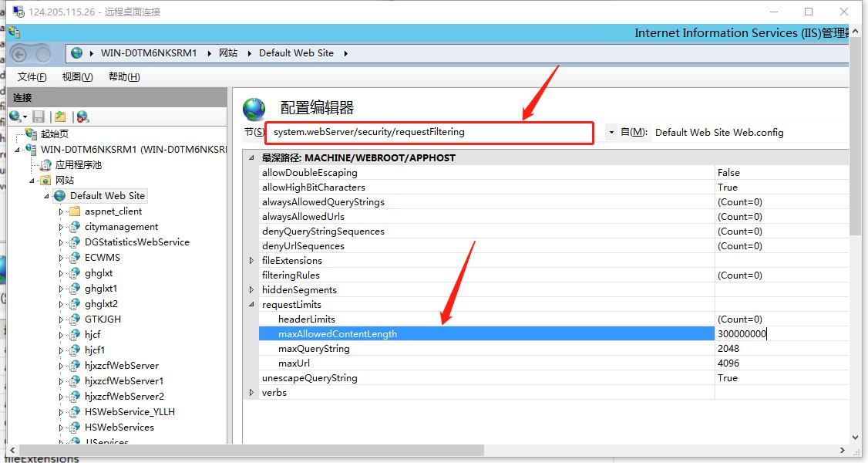This screenshot has height=463, width=868.
Task: Select HSWebService_YLLH in the tree
Action: click(x=130, y=412)
